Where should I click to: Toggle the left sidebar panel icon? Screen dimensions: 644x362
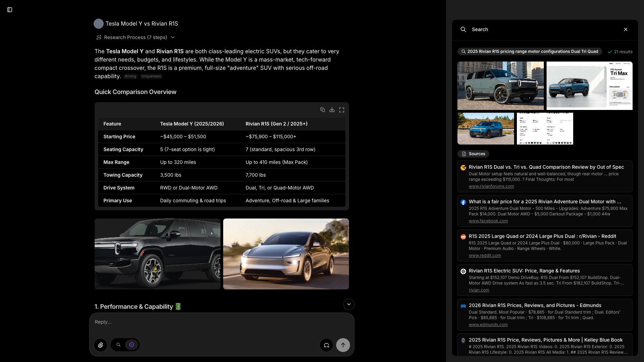click(10, 10)
